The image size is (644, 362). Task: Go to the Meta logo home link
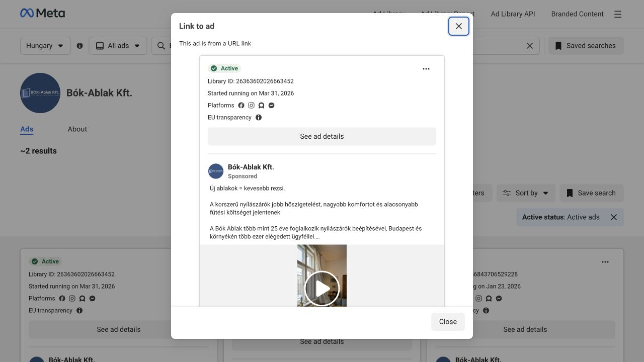click(x=43, y=14)
